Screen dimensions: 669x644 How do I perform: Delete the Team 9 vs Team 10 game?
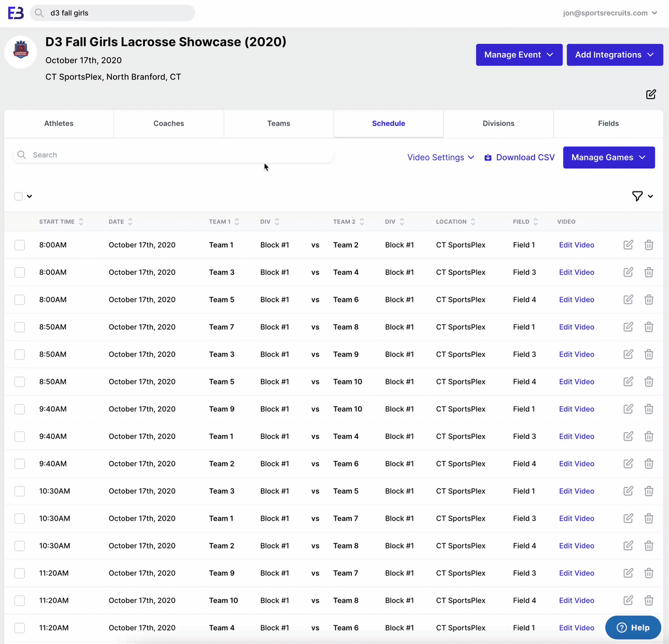click(648, 409)
